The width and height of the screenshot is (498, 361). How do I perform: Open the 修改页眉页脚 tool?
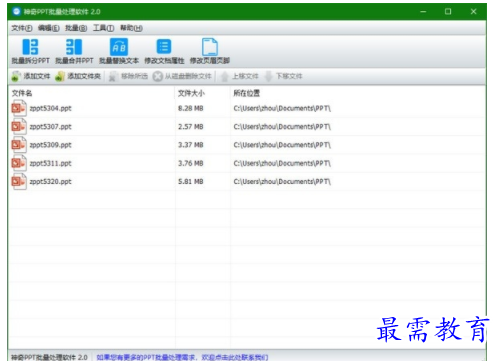click(x=210, y=51)
